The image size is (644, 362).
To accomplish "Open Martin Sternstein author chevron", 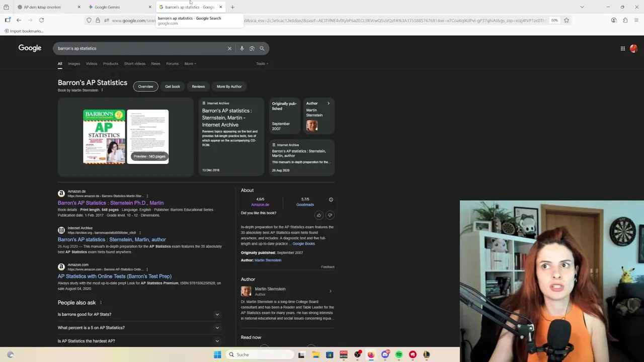I will click(330, 291).
